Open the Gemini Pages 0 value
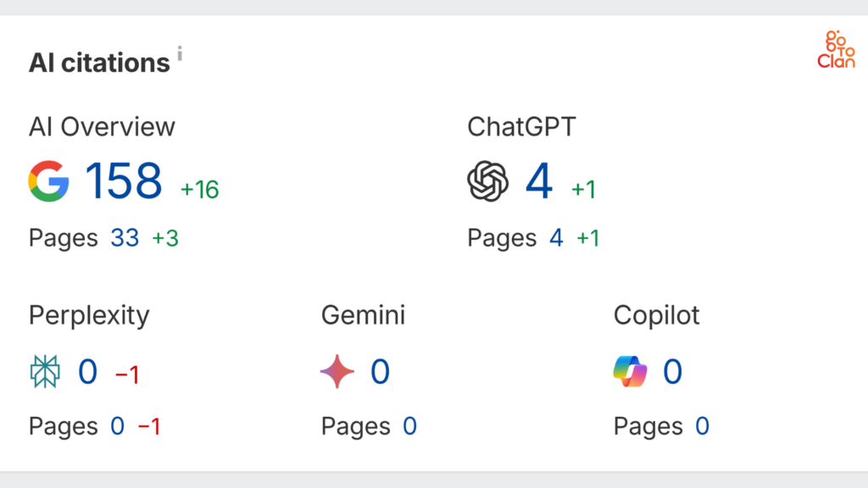 point(409,426)
